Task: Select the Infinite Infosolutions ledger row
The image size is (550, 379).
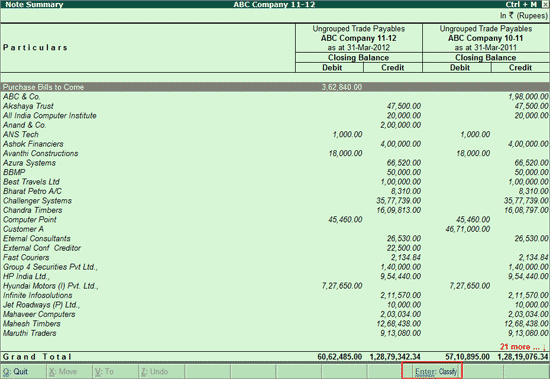Action: coord(275,295)
